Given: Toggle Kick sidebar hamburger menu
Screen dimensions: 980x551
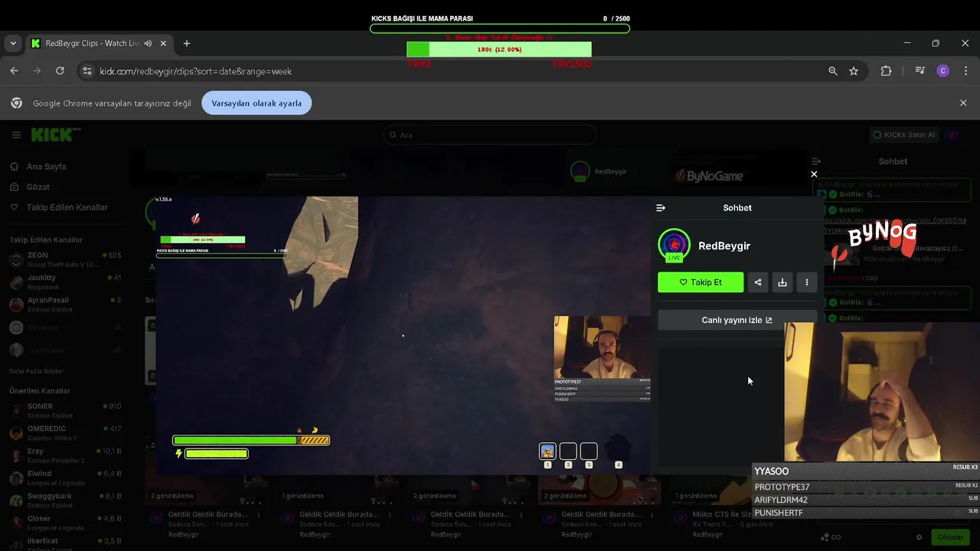Looking at the screenshot, I should click(x=16, y=135).
